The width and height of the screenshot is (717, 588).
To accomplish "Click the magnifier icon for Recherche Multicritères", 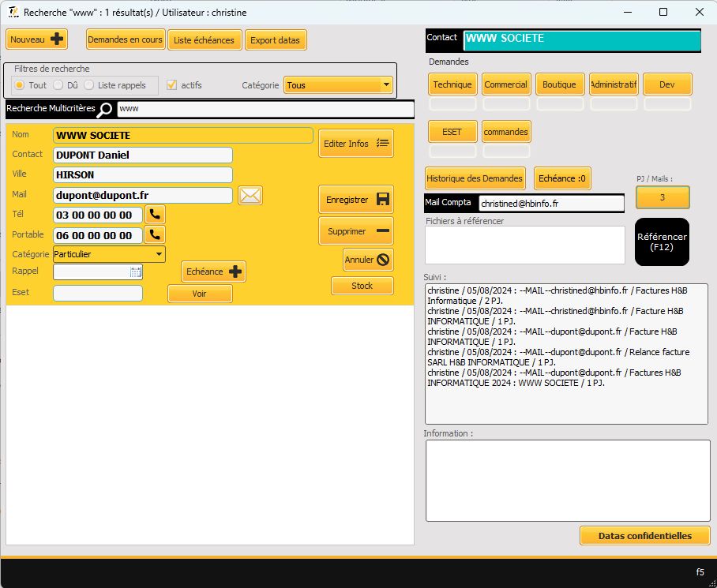I will [x=105, y=109].
